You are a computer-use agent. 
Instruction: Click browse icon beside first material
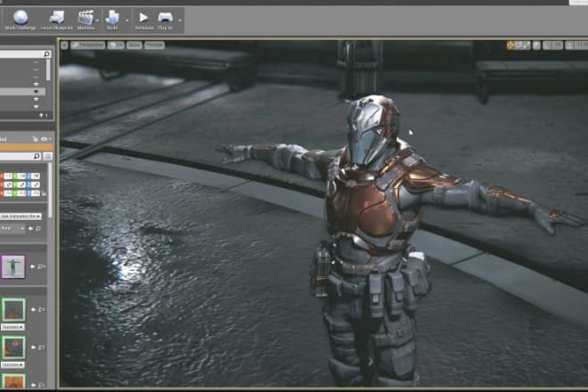point(42,310)
